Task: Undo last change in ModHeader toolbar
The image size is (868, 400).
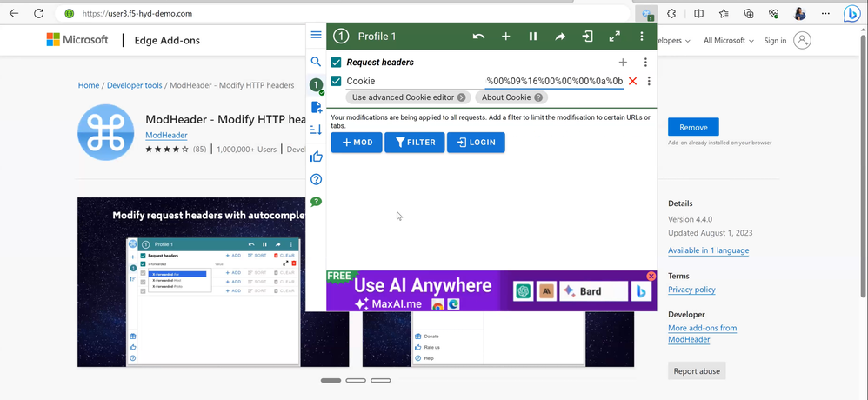Action: click(x=479, y=37)
